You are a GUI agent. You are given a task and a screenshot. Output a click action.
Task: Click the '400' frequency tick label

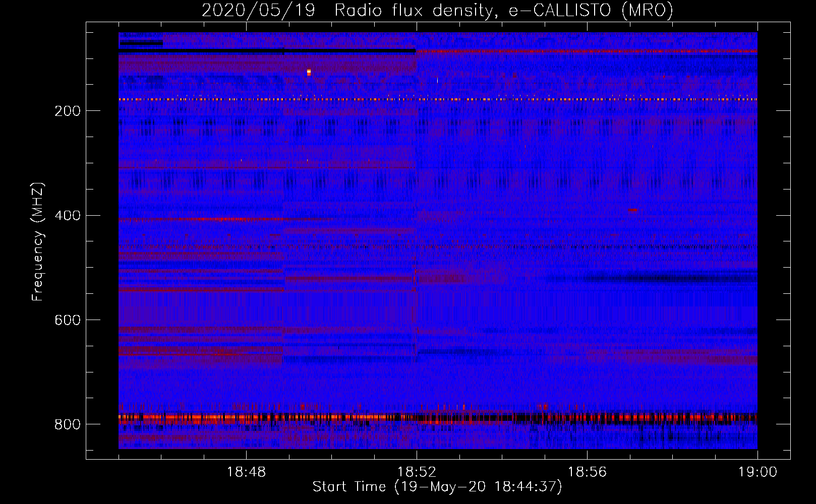coord(68,216)
